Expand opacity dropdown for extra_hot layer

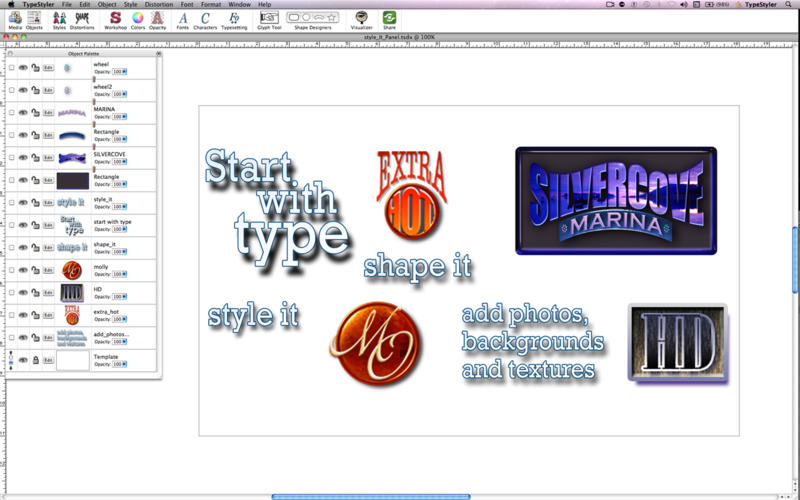(x=123, y=319)
